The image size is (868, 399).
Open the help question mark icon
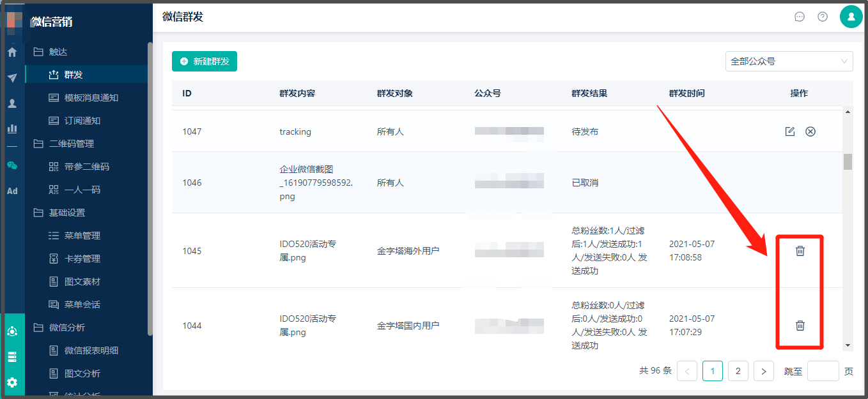[x=823, y=17]
